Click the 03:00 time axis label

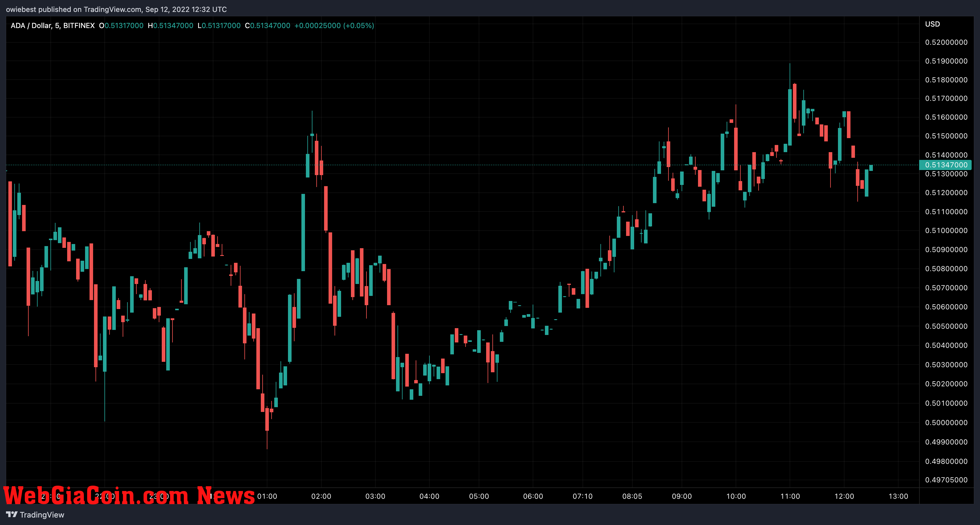[375, 496]
